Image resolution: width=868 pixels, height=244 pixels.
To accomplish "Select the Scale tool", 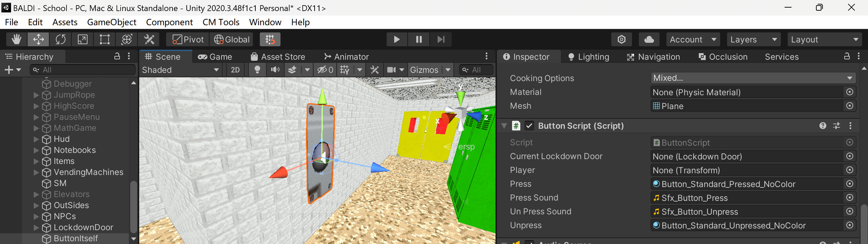I will [82, 39].
